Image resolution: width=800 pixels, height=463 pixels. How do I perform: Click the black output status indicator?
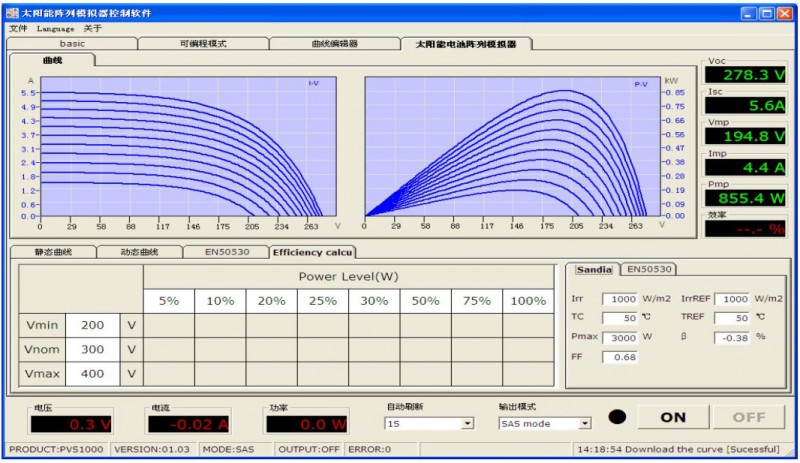[617, 417]
